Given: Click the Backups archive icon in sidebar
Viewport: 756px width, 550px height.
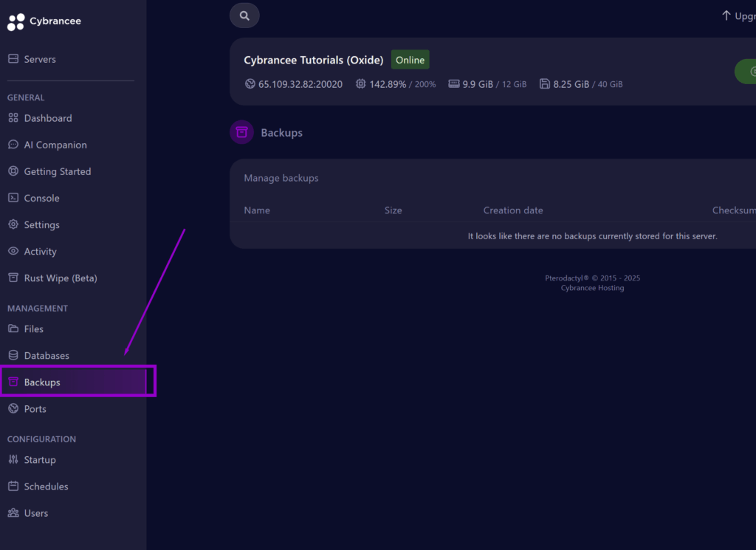Looking at the screenshot, I should 13,382.
